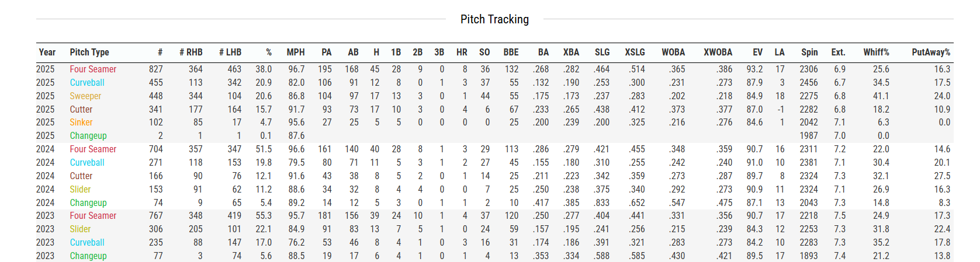Click the # RHB column header

[191, 53]
